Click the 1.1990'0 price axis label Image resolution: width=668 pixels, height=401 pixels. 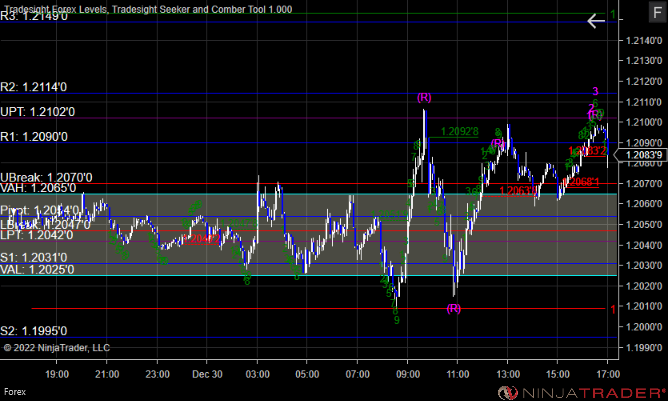click(x=644, y=347)
